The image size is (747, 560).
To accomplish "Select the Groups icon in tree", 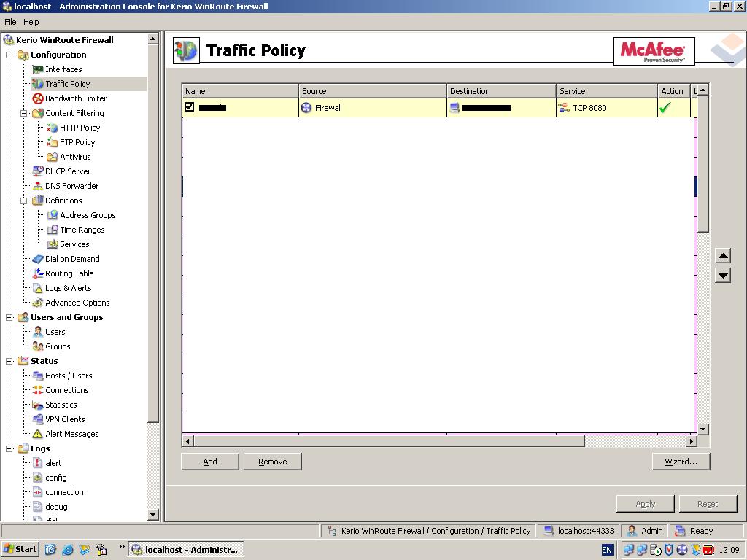I will tap(38, 346).
